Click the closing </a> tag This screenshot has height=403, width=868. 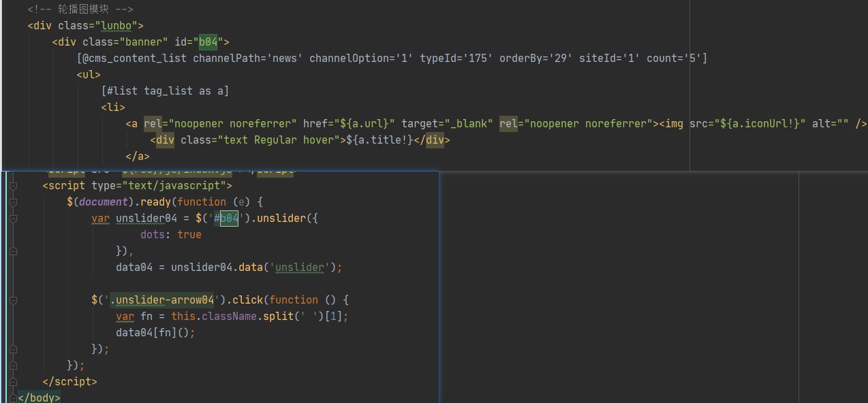(138, 157)
